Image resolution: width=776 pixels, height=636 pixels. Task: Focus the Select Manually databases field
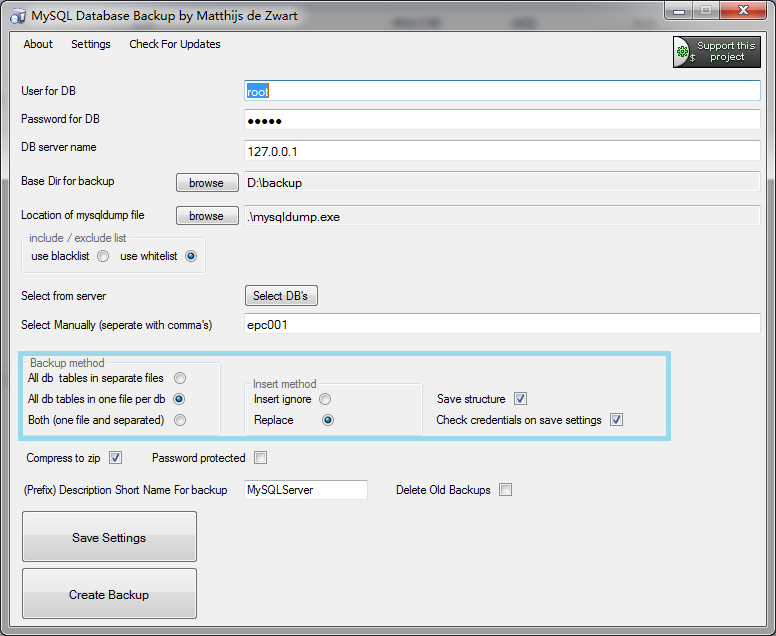pyautogui.click(x=502, y=324)
